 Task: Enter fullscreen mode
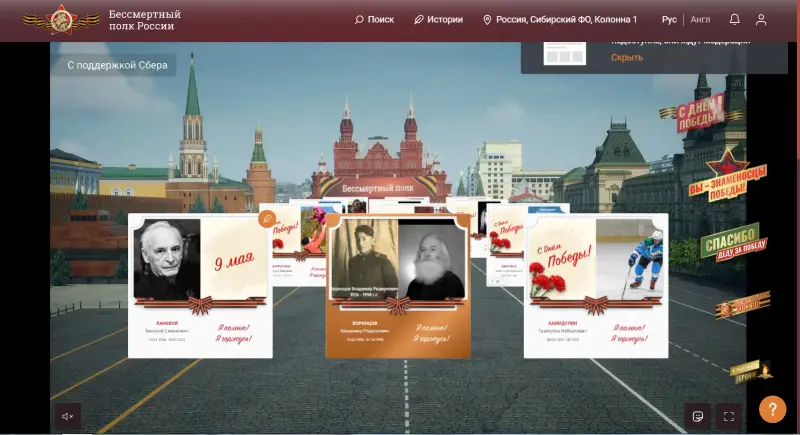(x=729, y=416)
